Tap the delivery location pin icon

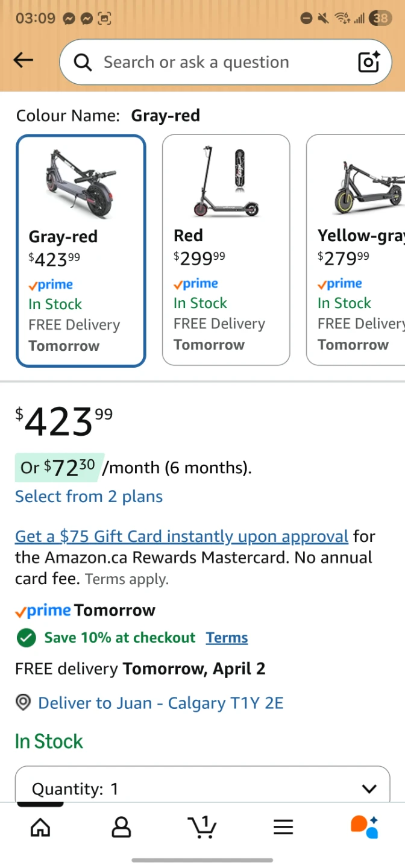pos(23,703)
